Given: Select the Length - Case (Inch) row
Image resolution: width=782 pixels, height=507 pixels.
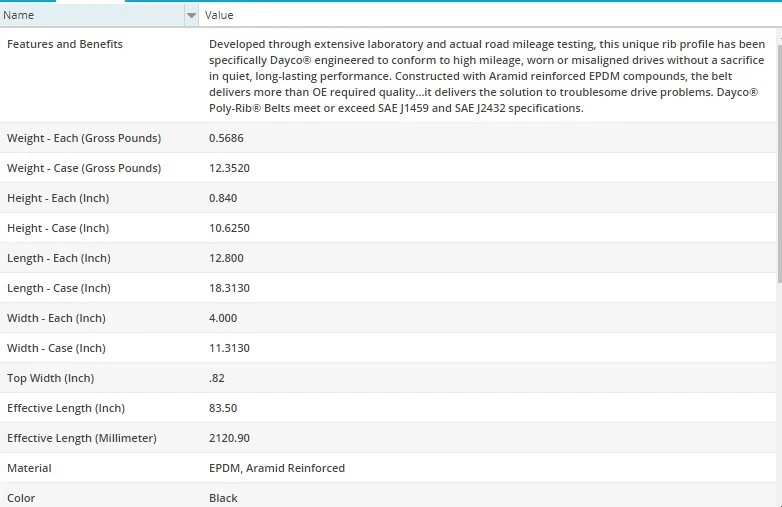Looking at the screenshot, I should point(59,288).
